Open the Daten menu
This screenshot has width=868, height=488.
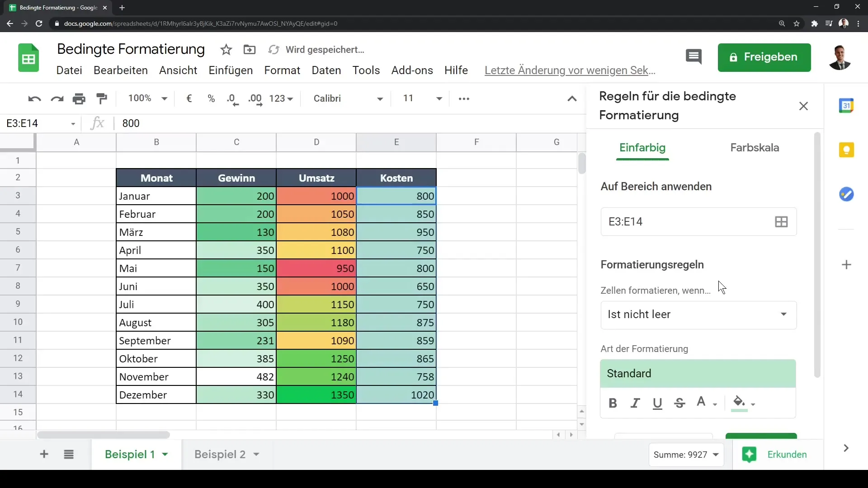coord(326,70)
